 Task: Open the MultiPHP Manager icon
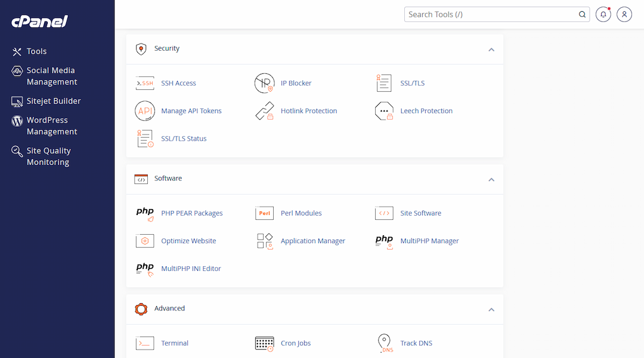click(x=384, y=241)
